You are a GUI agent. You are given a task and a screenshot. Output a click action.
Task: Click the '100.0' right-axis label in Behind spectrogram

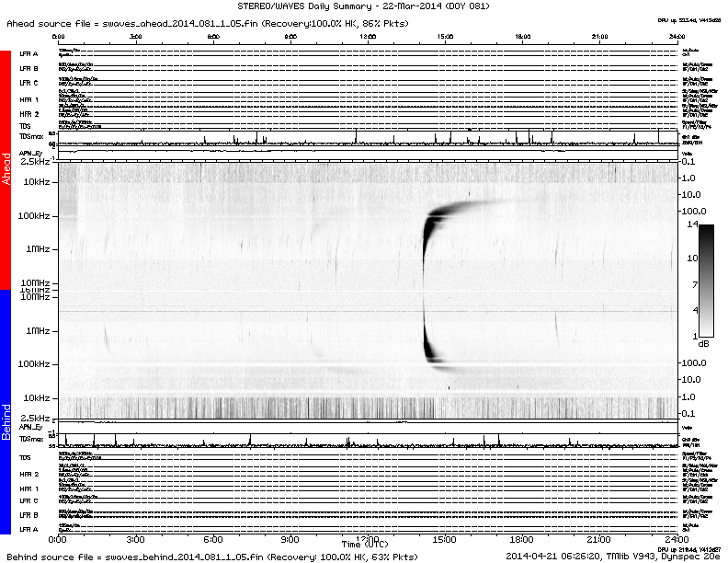[x=694, y=362]
